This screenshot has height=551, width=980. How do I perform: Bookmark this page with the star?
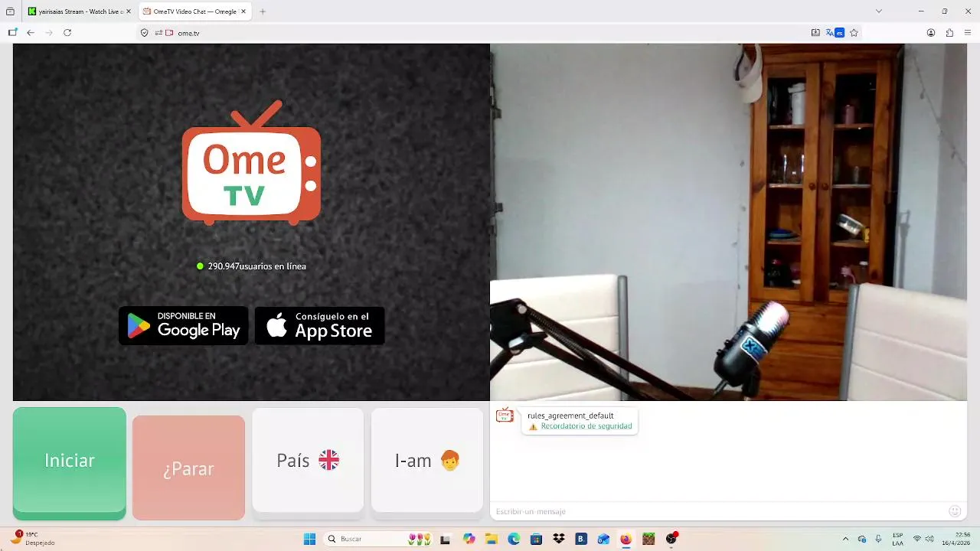coord(854,33)
